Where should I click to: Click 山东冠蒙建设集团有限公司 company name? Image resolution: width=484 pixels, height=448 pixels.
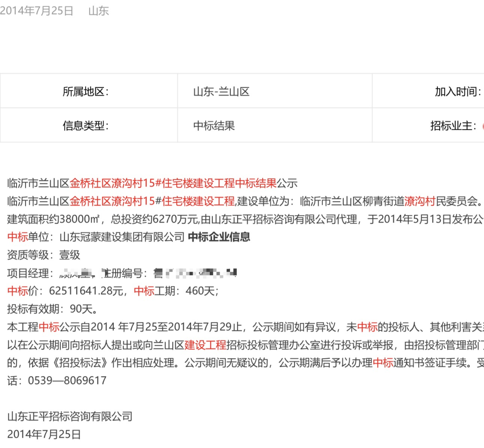coord(122,237)
